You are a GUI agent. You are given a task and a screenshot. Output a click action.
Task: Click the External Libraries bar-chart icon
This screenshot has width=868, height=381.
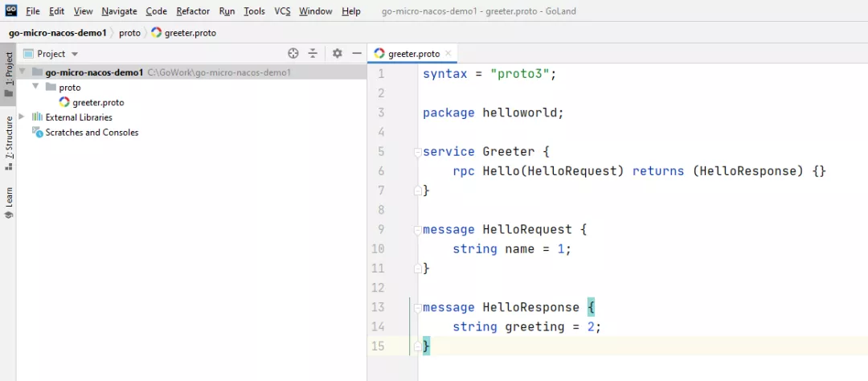tap(37, 117)
